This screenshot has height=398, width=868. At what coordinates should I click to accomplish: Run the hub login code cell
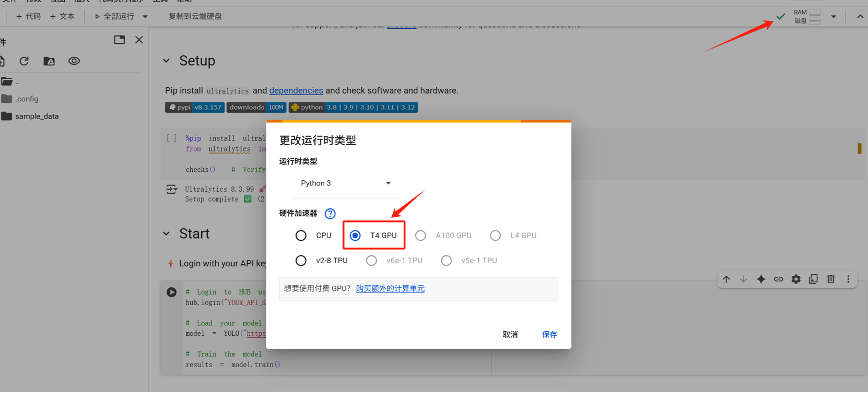(171, 292)
